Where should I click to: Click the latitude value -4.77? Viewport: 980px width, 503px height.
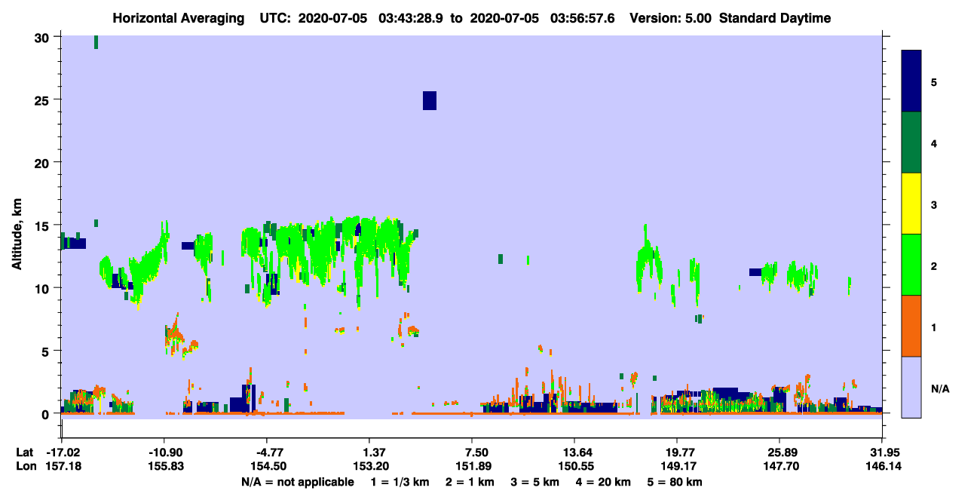(x=266, y=452)
